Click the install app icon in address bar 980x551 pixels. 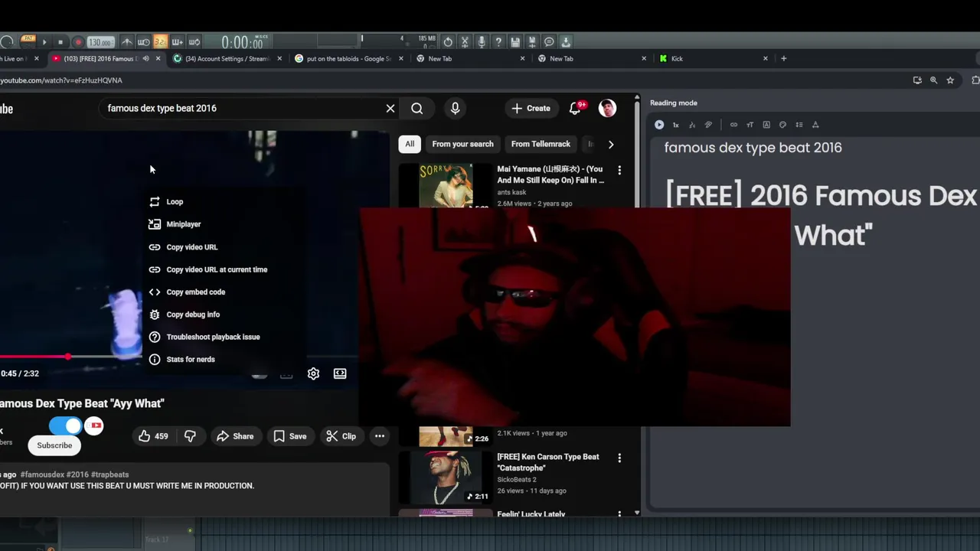tap(917, 80)
